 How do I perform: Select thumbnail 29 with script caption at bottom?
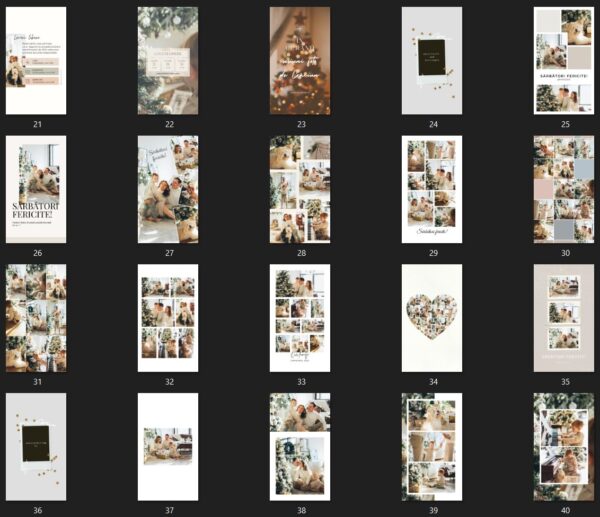432,189
